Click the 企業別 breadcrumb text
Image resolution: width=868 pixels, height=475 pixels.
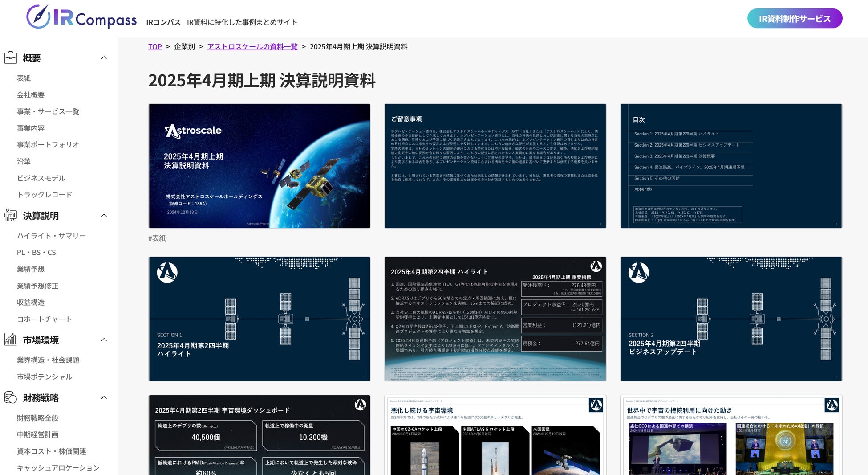184,47
